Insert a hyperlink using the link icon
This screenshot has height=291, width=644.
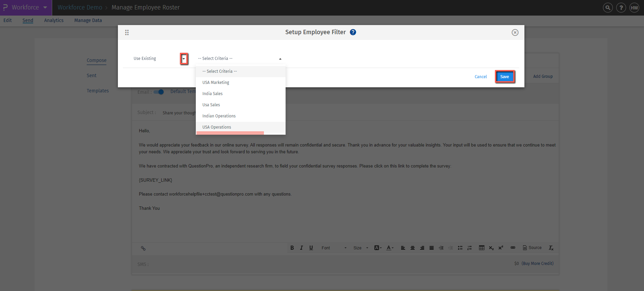513,248
